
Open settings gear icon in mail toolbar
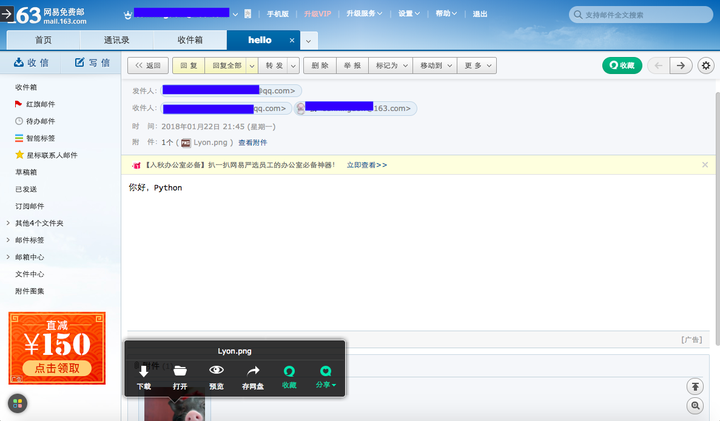tap(706, 66)
